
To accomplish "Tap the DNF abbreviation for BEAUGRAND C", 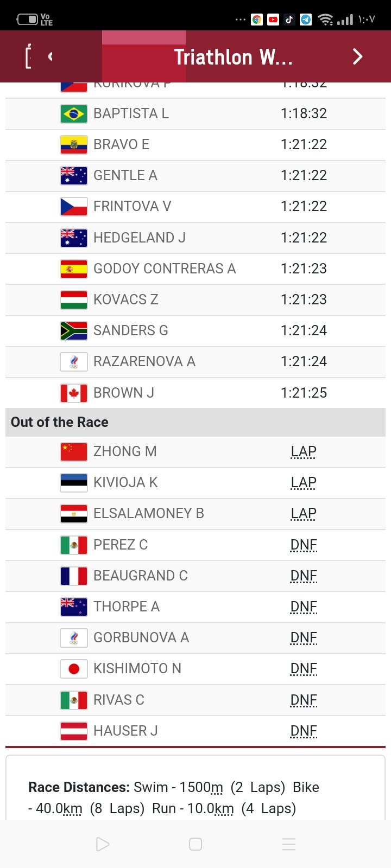I will click(x=304, y=576).
